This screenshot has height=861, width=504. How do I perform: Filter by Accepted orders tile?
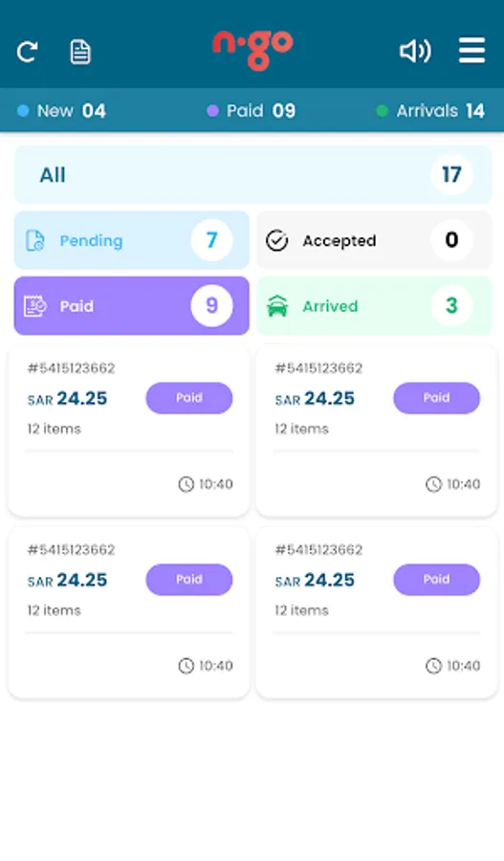point(374,240)
